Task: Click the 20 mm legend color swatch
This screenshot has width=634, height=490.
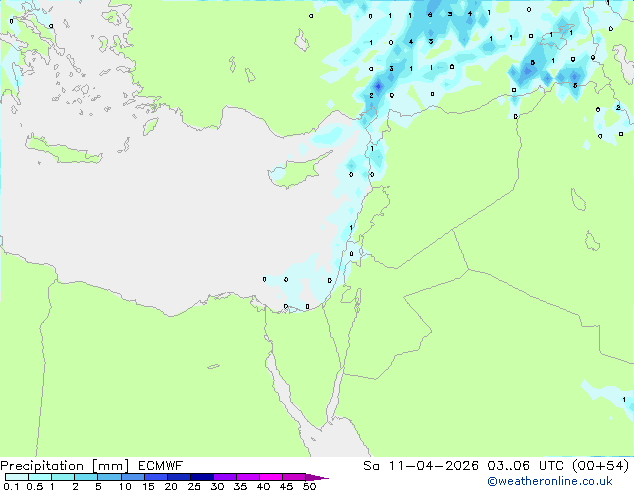Action: pyautogui.click(x=178, y=477)
